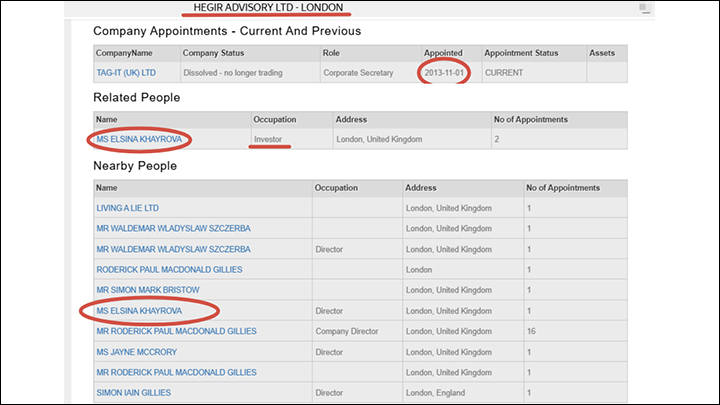Image resolution: width=720 pixels, height=405 pixels.
Task: Open SIMON IAIN GILLIES link
Action: (x=134, y=393)
